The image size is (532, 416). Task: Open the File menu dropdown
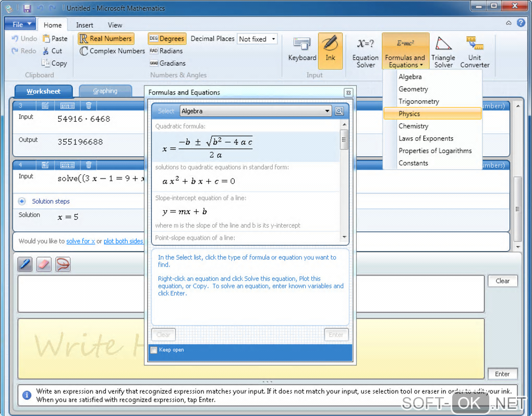tap(20, 25)
